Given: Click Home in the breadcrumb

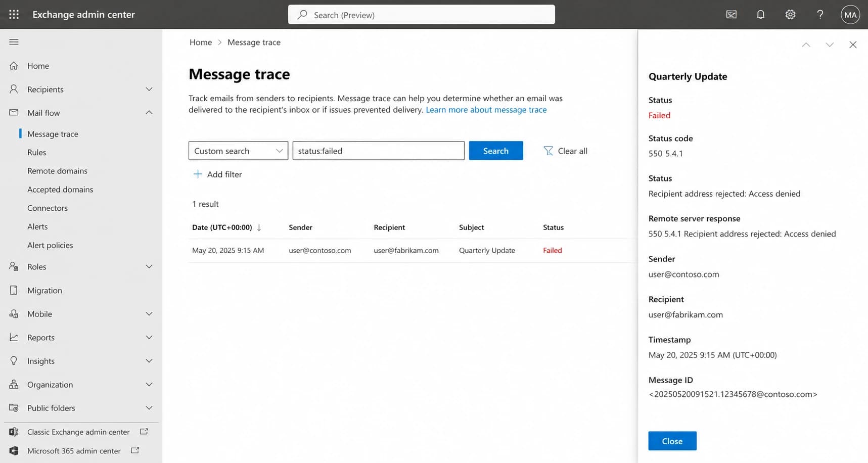Looking at the screenshot, I should click(x=201, y=42).
